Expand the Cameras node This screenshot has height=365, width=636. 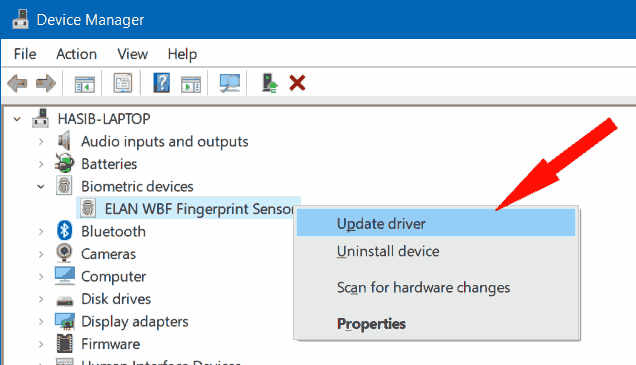(41, 254)
